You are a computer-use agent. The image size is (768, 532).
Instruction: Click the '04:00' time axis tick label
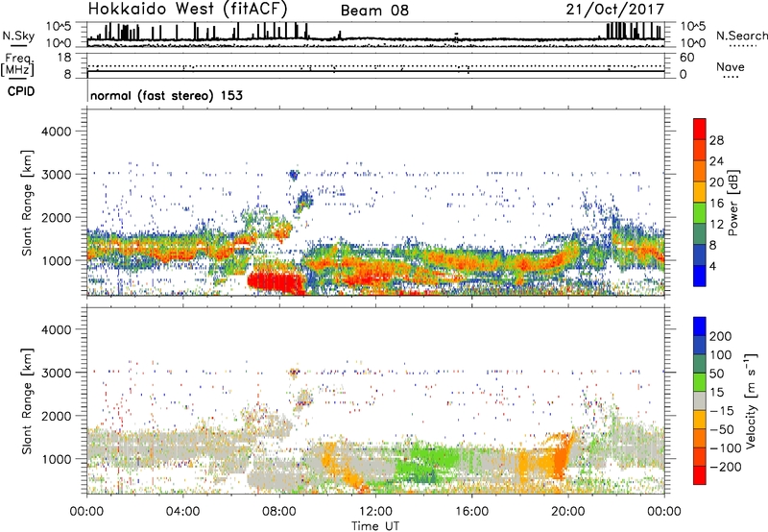[x=183, y=512]
